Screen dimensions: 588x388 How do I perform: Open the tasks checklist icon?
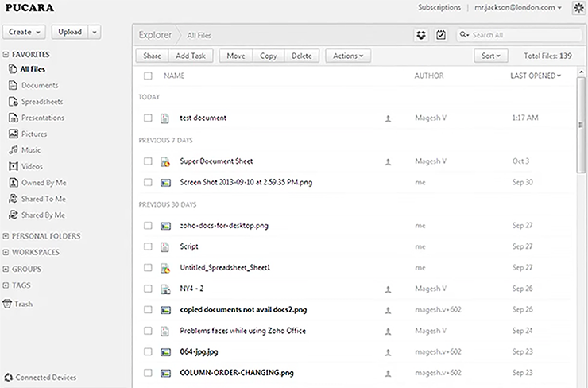point(441,35)
